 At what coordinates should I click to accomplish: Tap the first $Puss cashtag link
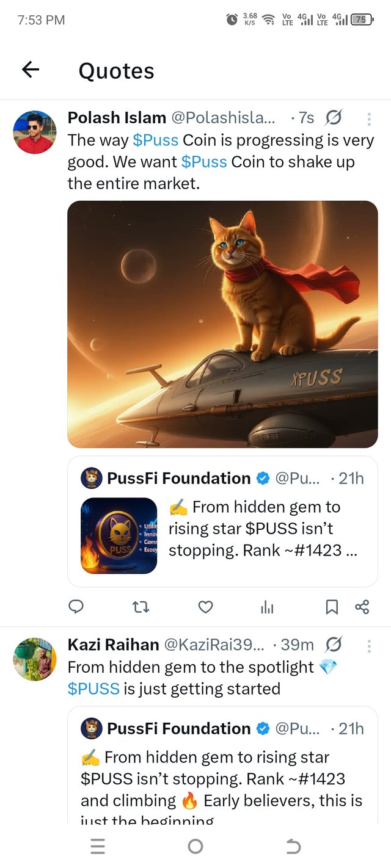[155, 140]
